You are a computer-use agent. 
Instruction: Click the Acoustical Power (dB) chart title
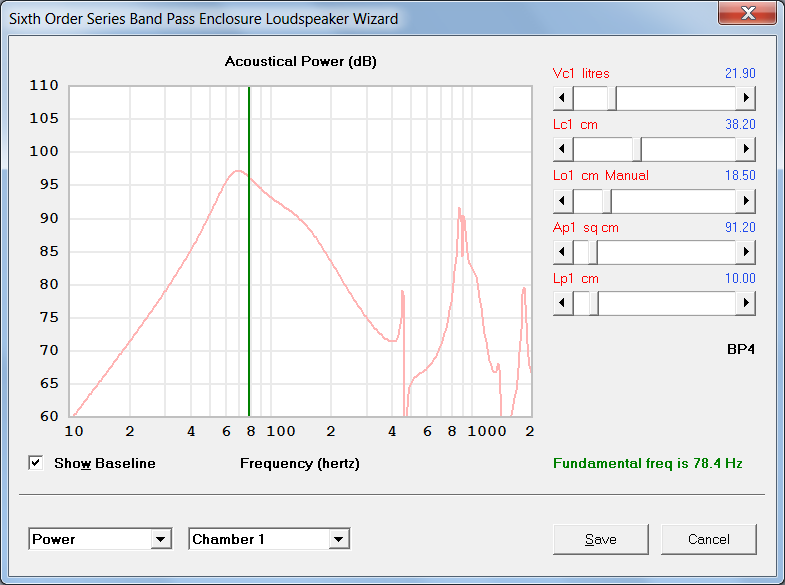coord(300,62)
